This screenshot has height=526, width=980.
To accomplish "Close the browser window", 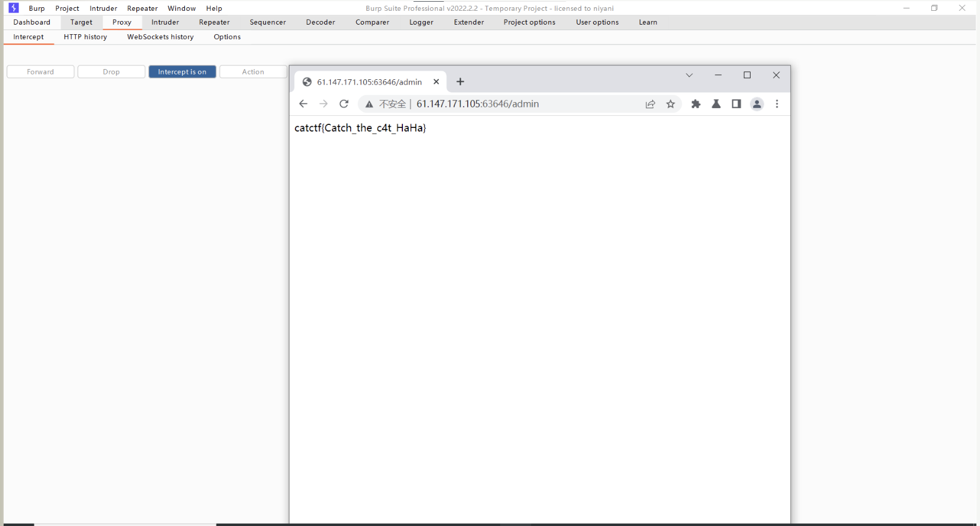I will click(776, 75).
